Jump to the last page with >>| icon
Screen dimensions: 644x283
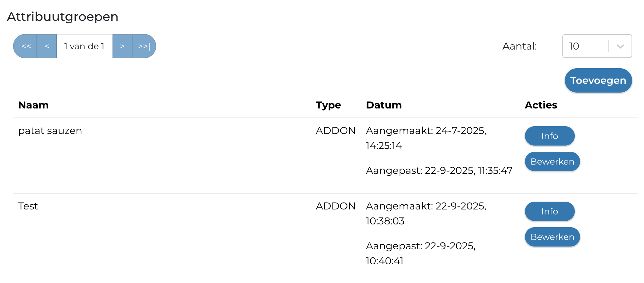point(144,46)
